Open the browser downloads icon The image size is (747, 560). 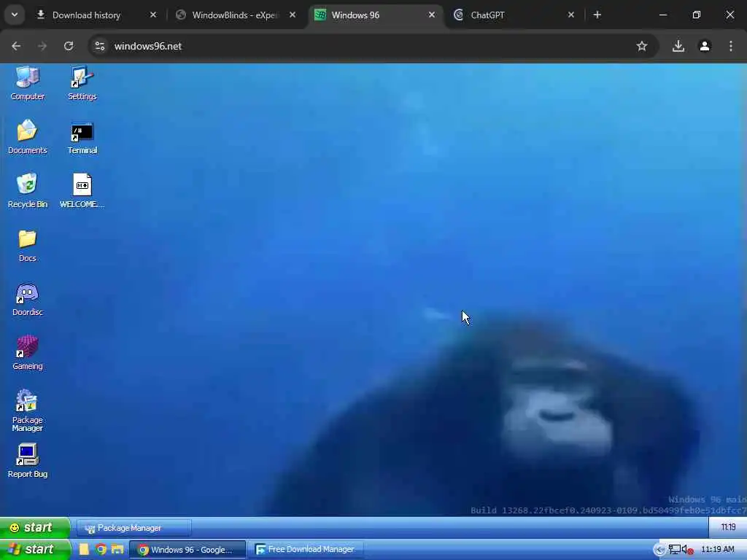678,46
